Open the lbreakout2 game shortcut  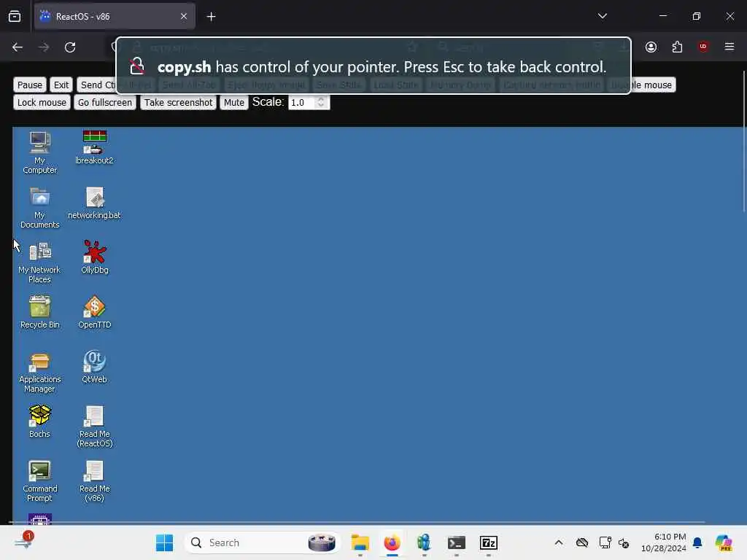pyautogui.click(x=94, y=147)
